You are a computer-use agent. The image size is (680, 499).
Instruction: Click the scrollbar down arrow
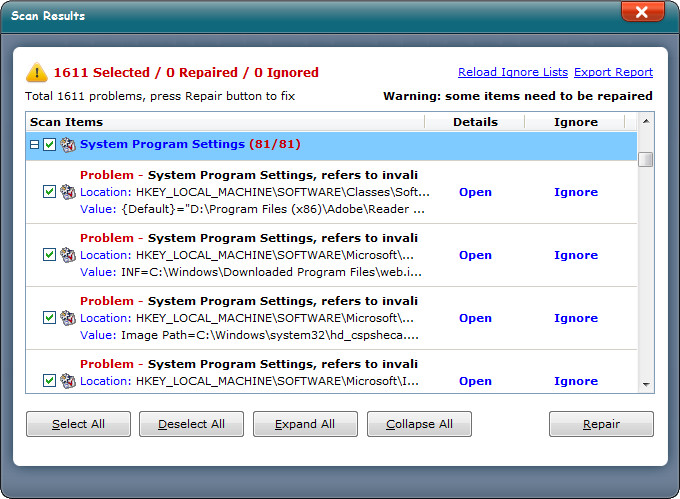[x=646, y=385]
